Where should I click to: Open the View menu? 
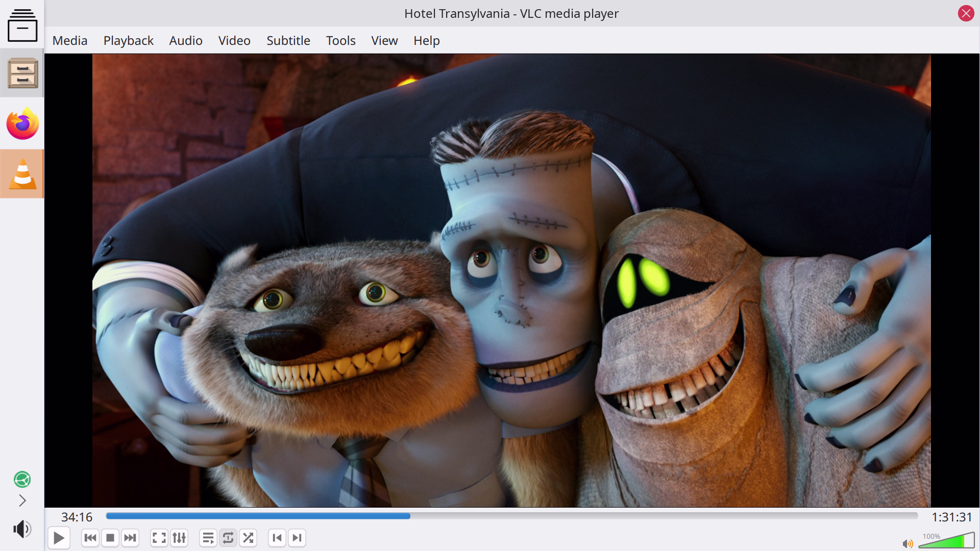(x=384, y=40)
